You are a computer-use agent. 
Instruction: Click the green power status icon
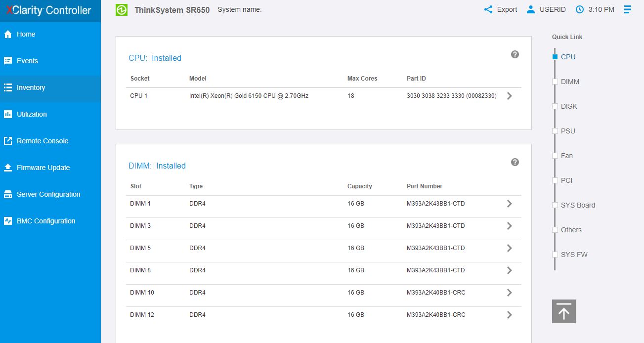(x=122, y=10)
